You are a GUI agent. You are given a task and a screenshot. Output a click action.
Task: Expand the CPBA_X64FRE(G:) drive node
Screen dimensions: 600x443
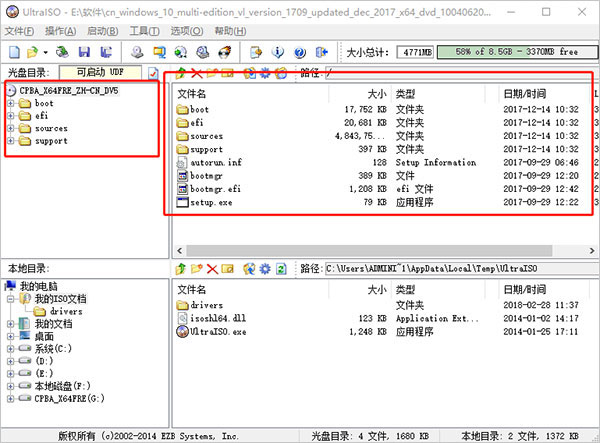coord(11,399)
